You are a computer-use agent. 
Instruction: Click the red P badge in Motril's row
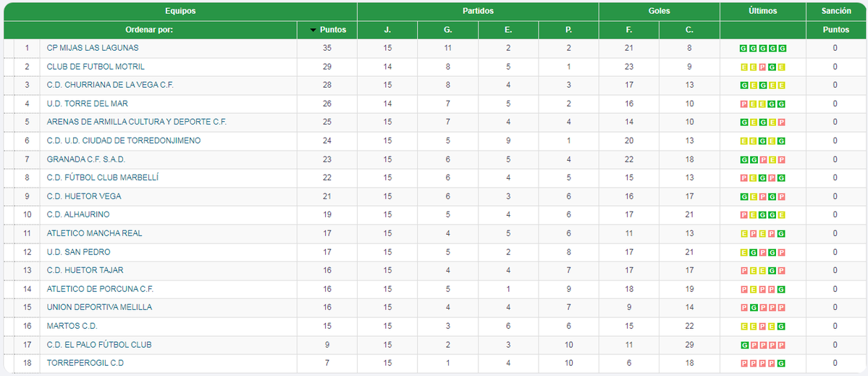coord(762,67)
